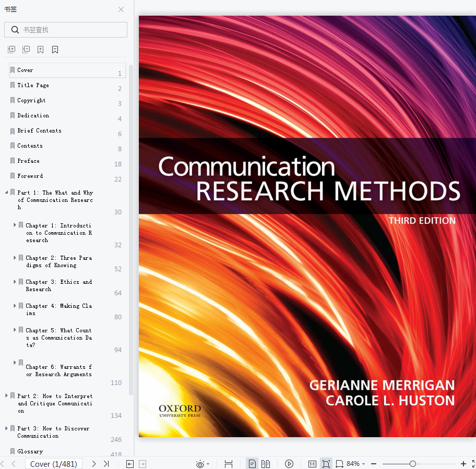Expand Chapter 5 What Counts bookmark
Viewport: 476px width, 469px height.
(x=15, y=330)
